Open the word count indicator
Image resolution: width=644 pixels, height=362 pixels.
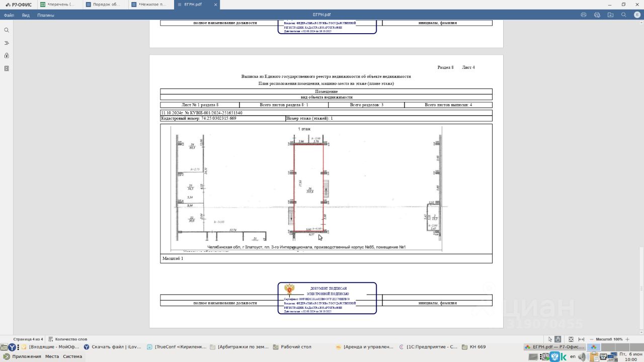68,339
